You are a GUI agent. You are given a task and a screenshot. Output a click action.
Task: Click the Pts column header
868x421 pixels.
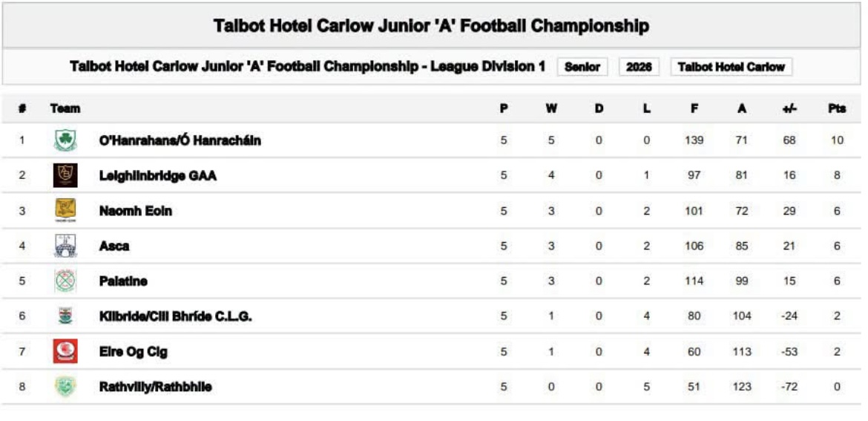836,108
